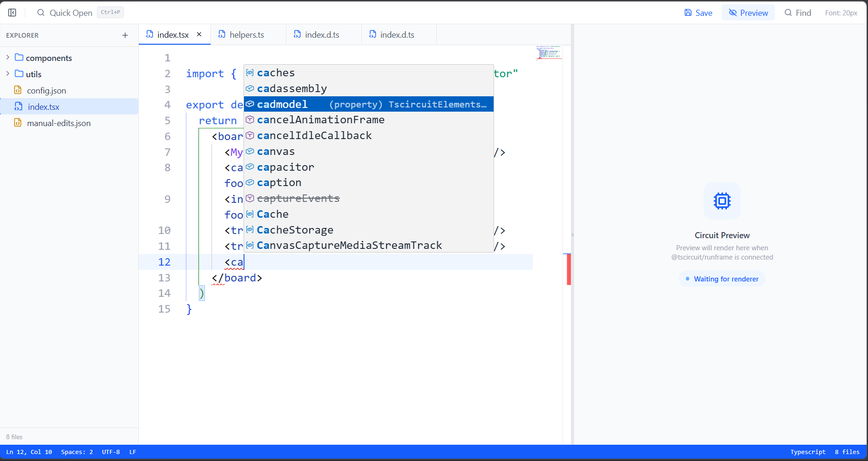
Task: Click the Find magnifier icon
Action: [x=788, y=13]
